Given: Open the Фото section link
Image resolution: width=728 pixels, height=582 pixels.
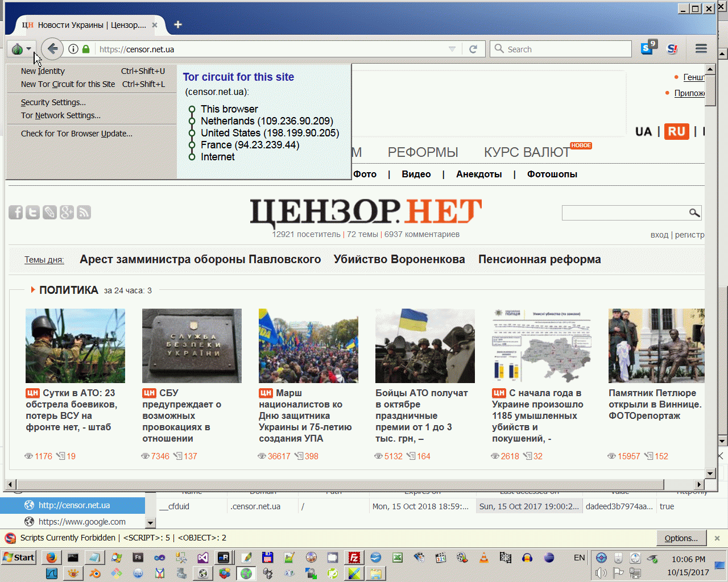Looking at the screenshot, I should pos(365,174).
